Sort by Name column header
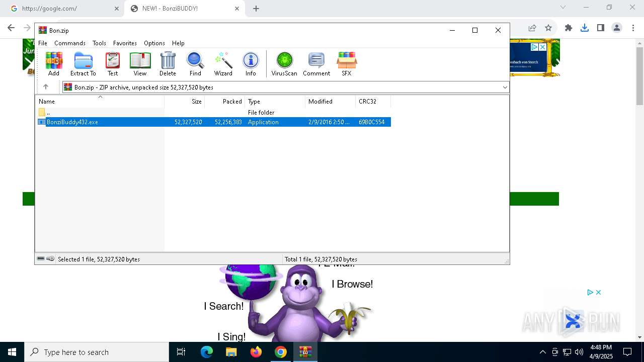The width and height of the screenshot is (644, 362). click(x=100, y=101)
